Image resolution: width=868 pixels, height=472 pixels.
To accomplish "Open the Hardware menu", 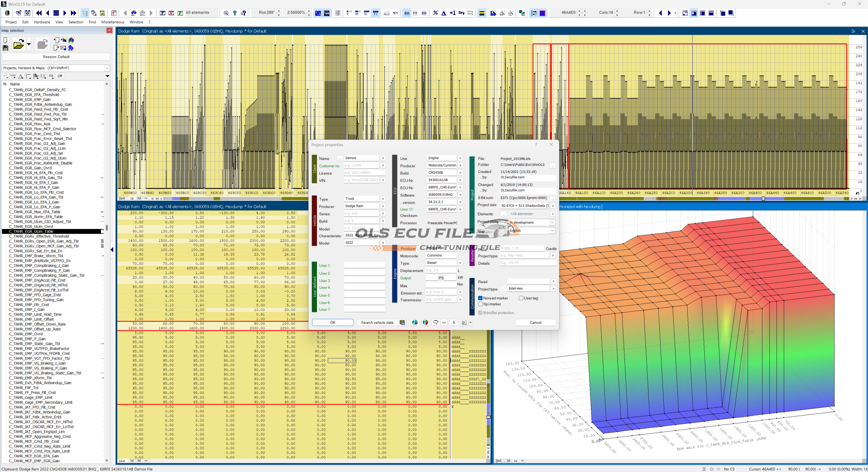I will coord(42,22).
